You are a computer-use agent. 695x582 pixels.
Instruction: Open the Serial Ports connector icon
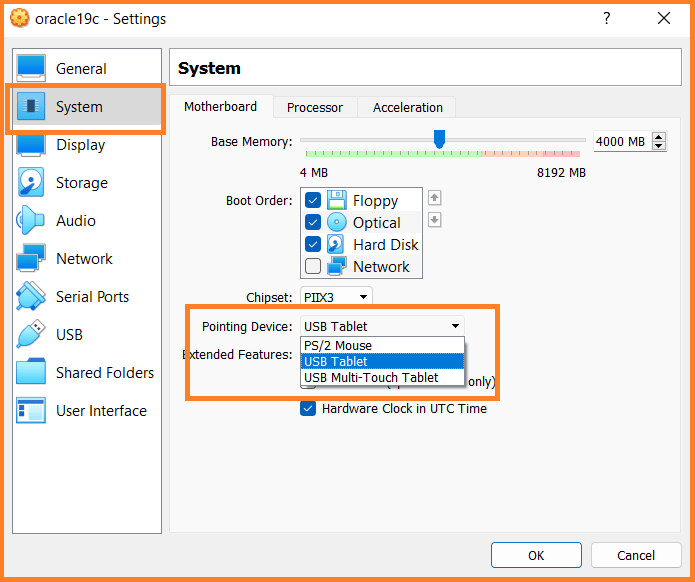click(x=30, y=296)
